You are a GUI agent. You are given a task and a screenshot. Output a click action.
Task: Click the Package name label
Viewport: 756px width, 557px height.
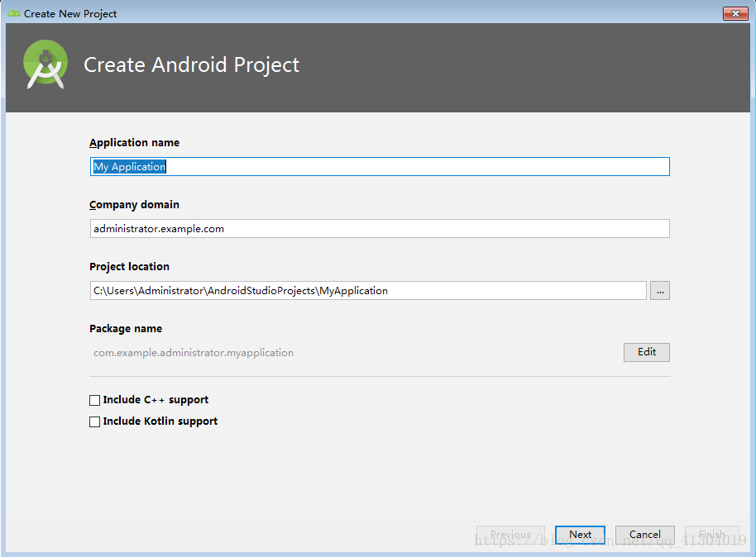click(126, 329)
